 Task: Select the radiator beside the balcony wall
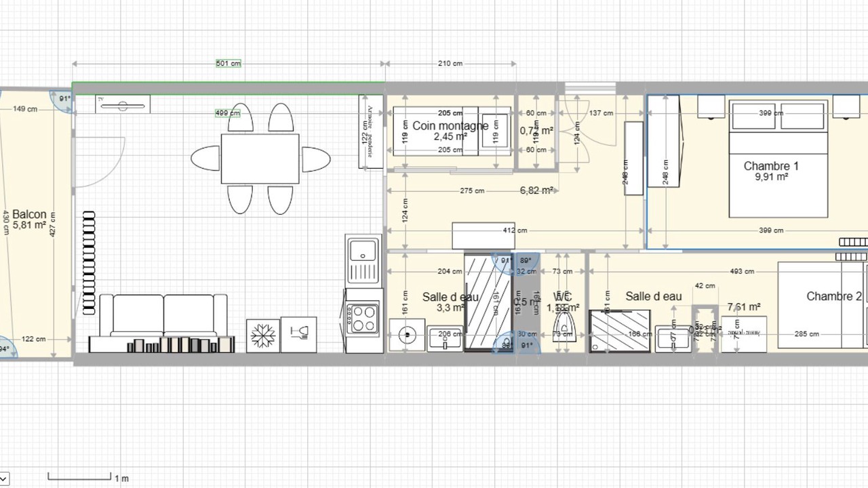tap(89, 263)
